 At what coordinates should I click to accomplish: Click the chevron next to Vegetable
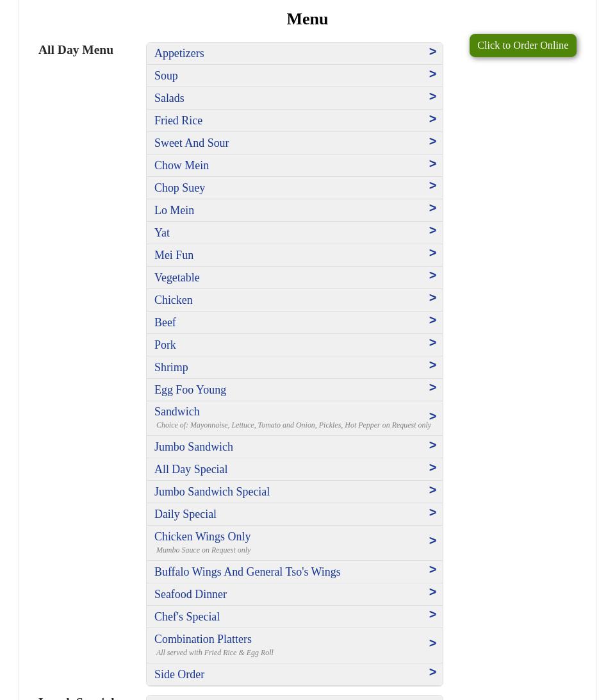coord(432,276)
